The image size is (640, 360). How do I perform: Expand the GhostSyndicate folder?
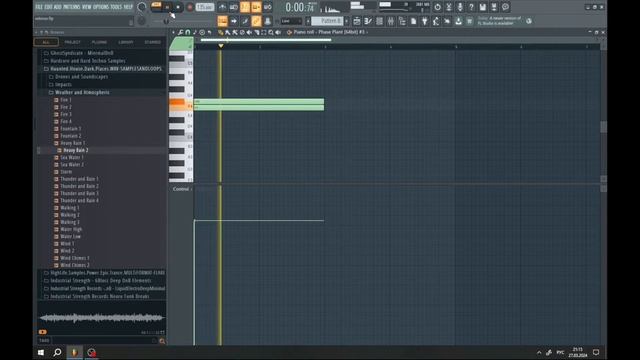82,53
